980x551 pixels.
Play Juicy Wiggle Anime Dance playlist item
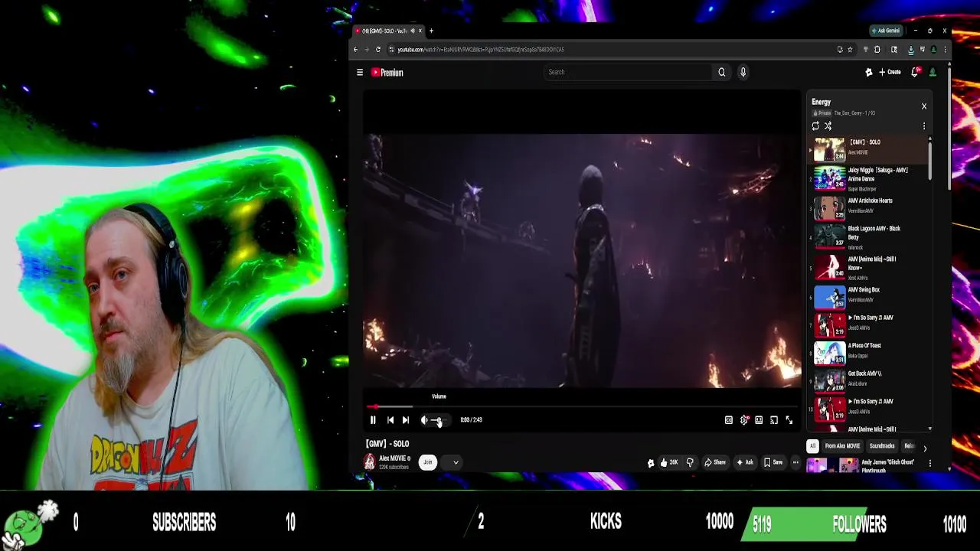[867, 178]
